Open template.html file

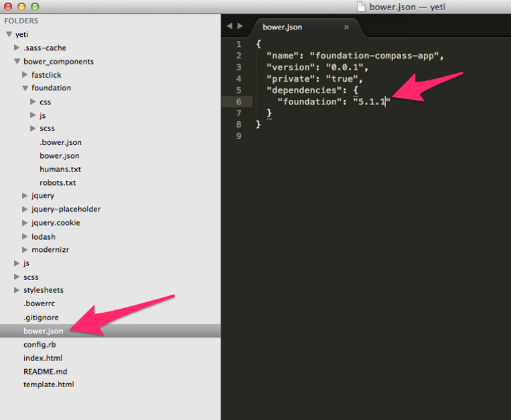pyautogui.click(x=49, y=384)
